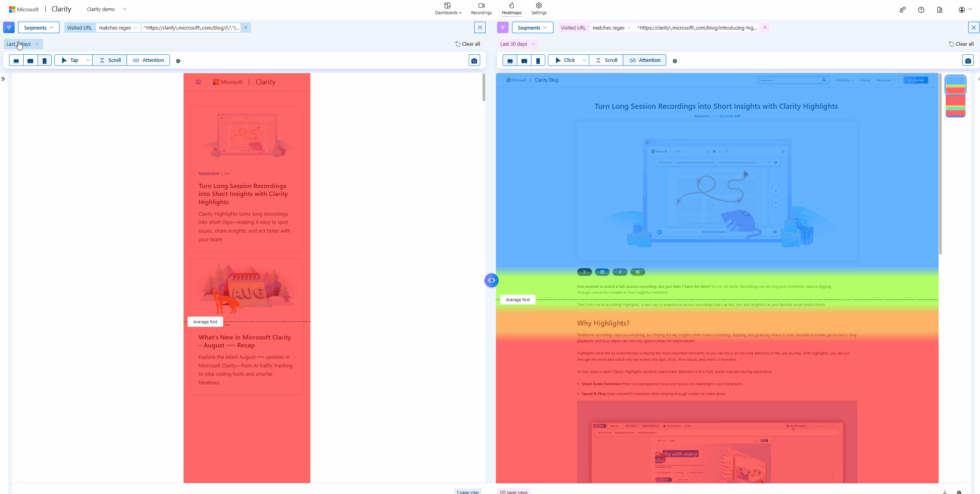Expand the Tap heatmap type arrow
Image resolution: width=980 pixels, height=494 pixels.
tap(88, 60)
